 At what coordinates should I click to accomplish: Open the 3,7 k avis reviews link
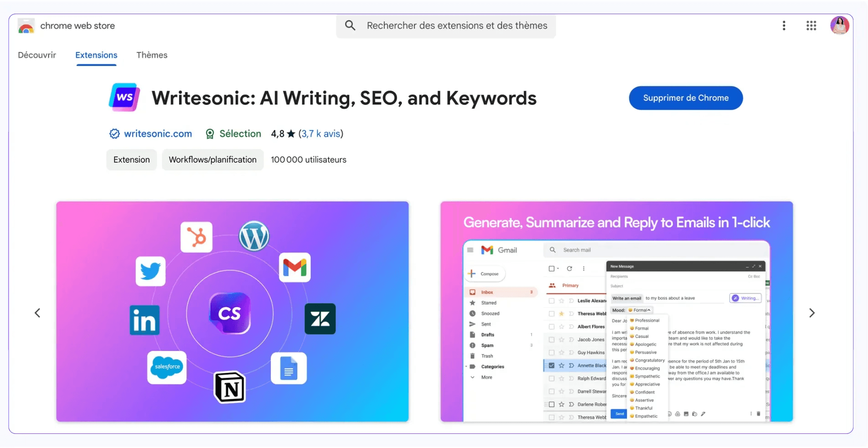[320, 134]
